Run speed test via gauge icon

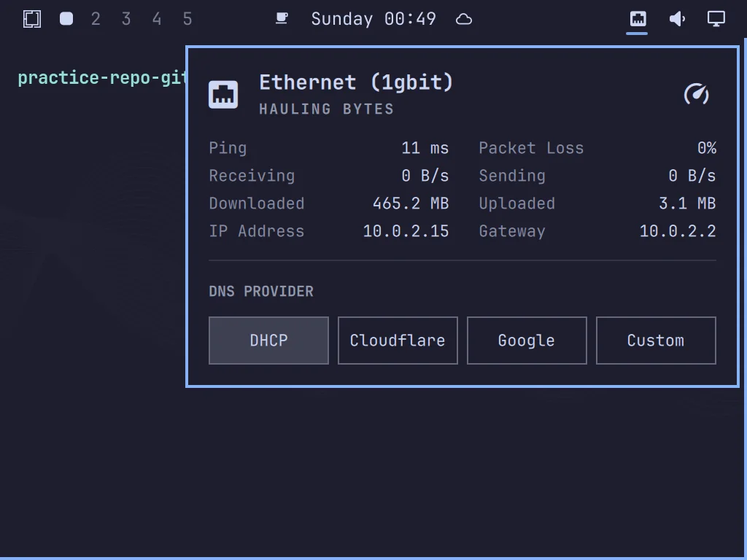(x=697, y=94)
